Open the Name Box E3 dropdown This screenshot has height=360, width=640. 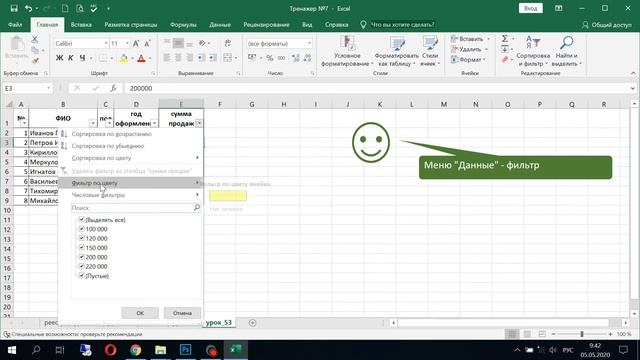[x=49, y=88]
